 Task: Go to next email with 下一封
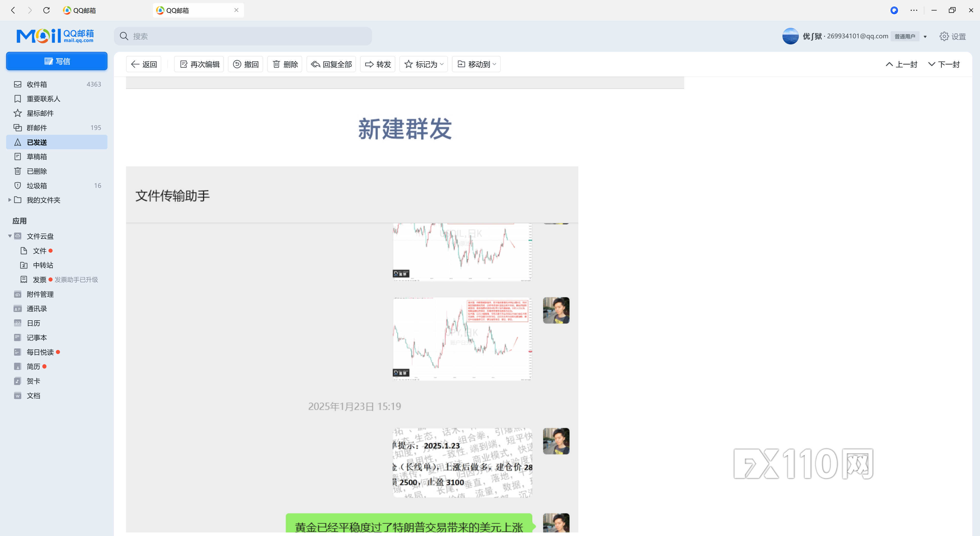coord(944,64)
